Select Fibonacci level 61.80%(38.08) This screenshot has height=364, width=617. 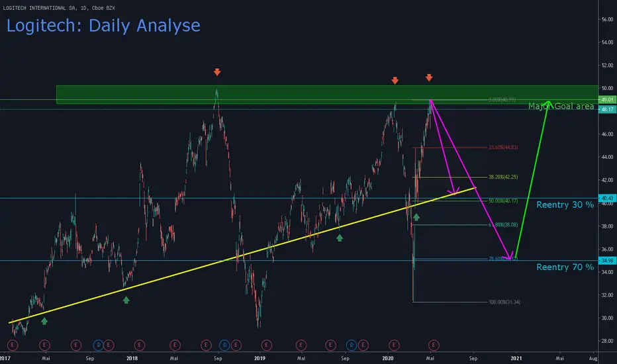503,225
